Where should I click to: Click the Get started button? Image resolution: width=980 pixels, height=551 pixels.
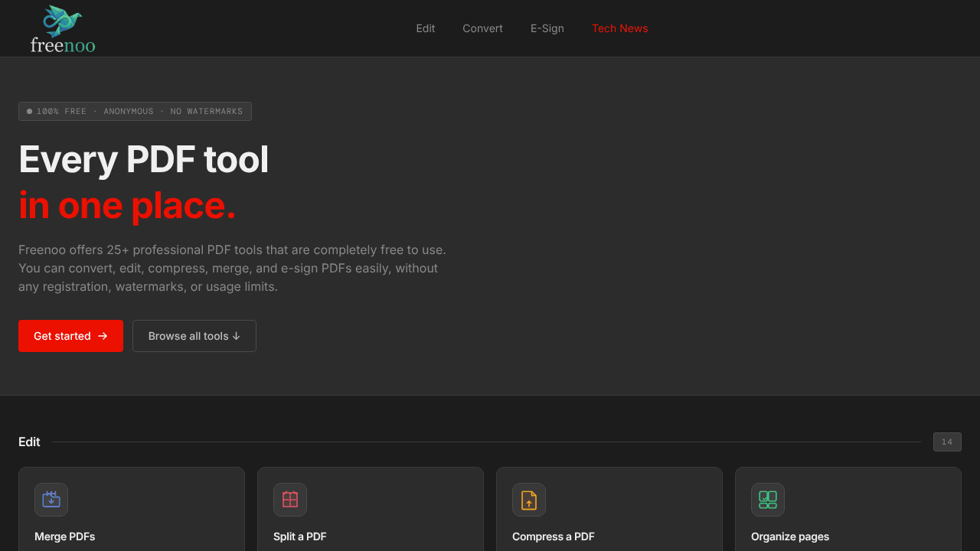[x=70, y=336]
